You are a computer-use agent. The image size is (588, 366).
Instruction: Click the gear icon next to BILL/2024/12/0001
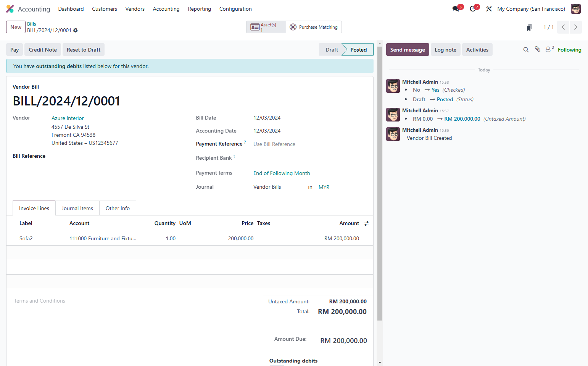pyautogui.click(x=76, y=30)
